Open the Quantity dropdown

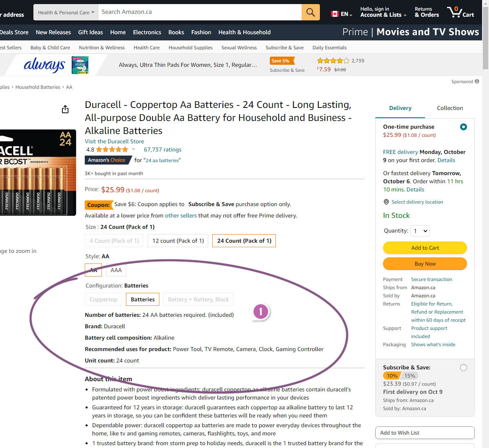420,231
